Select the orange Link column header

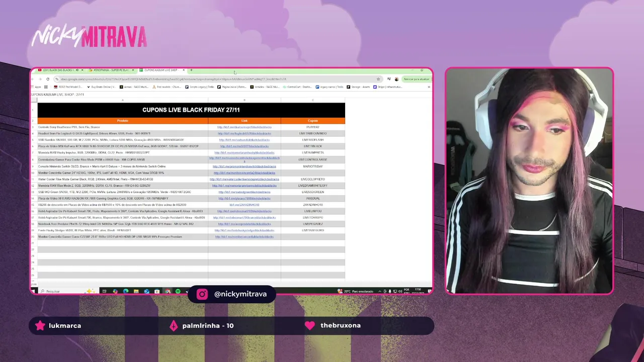[x=245, y=121]
